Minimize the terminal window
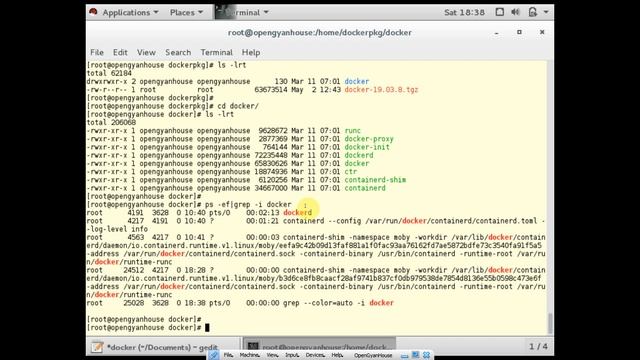This screenshot has width=640, height=360. 496,33
